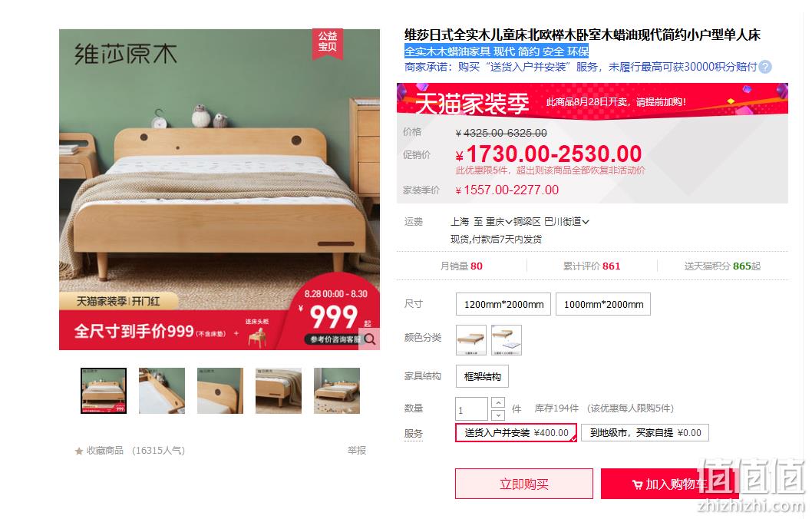Open the 巴川街道 district dropdown
Screen dimensions: 812x519
(566, 222)
